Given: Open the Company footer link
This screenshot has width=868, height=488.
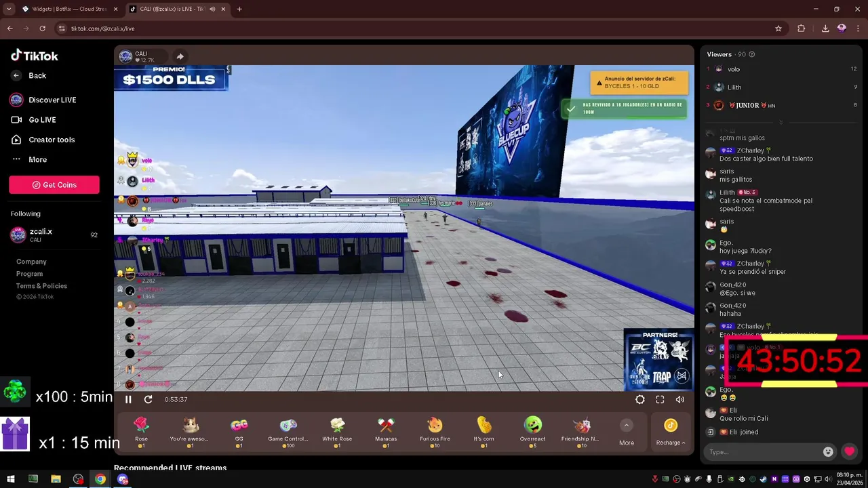Looking at the screenshot, I should coord(31,262).
